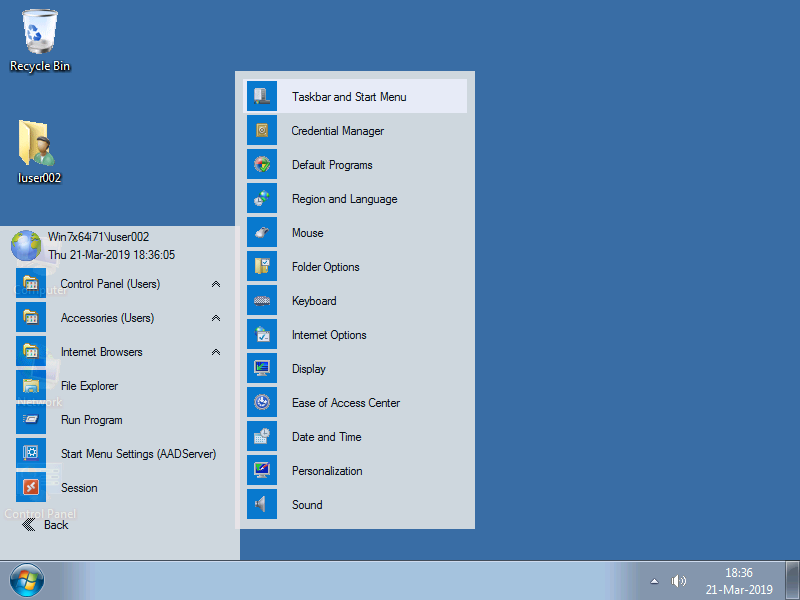The height and width of the screenshot is (600, 800).
Task: Collapse the Accessories (Users) chevron
Action: click(x=216, y=319)
